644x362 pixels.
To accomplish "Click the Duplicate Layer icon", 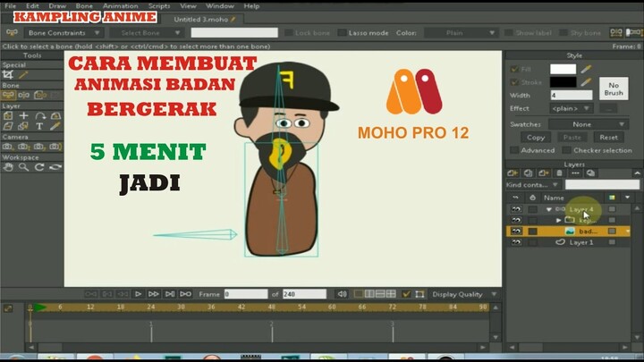I will click(x=529, y=173).
